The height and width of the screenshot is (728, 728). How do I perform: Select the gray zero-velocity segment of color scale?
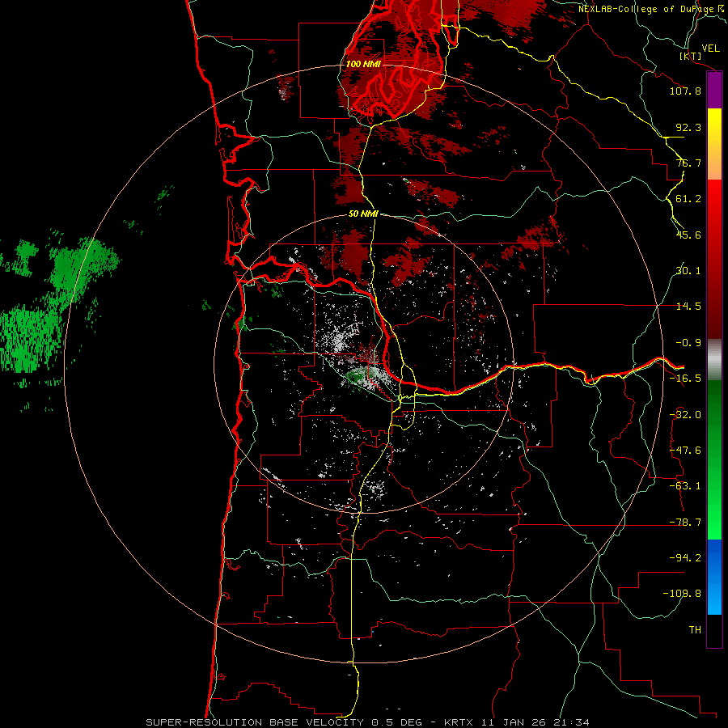point(714,360)
